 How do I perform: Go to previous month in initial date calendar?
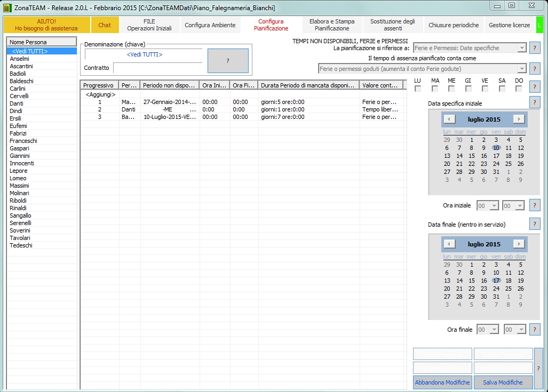point(449,119)
